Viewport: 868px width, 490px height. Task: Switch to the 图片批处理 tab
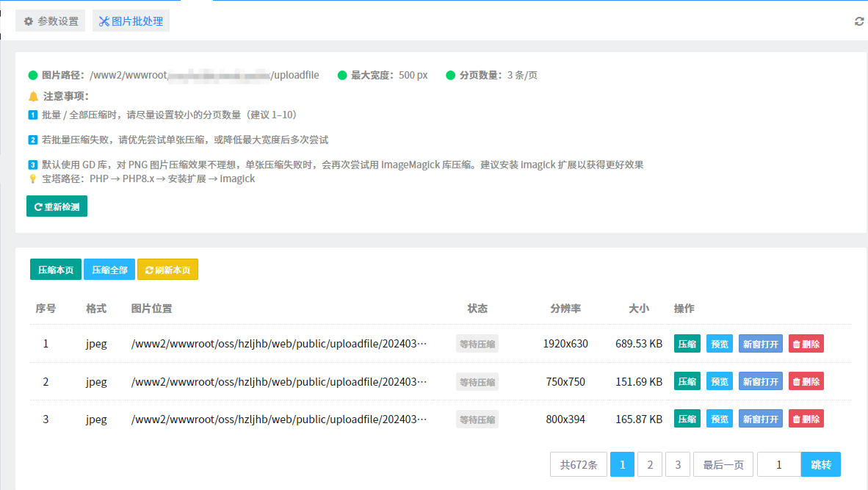click(131, 21)
